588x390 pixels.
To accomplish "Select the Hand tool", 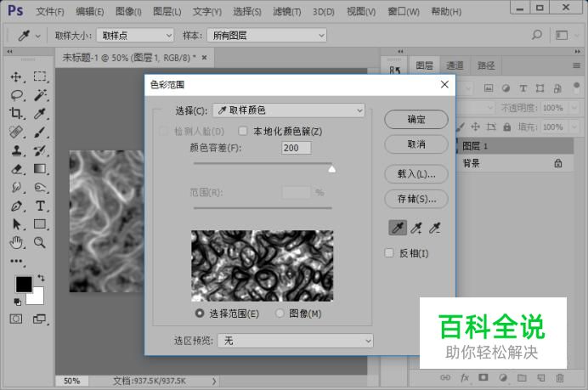I will tap(16, 243).
